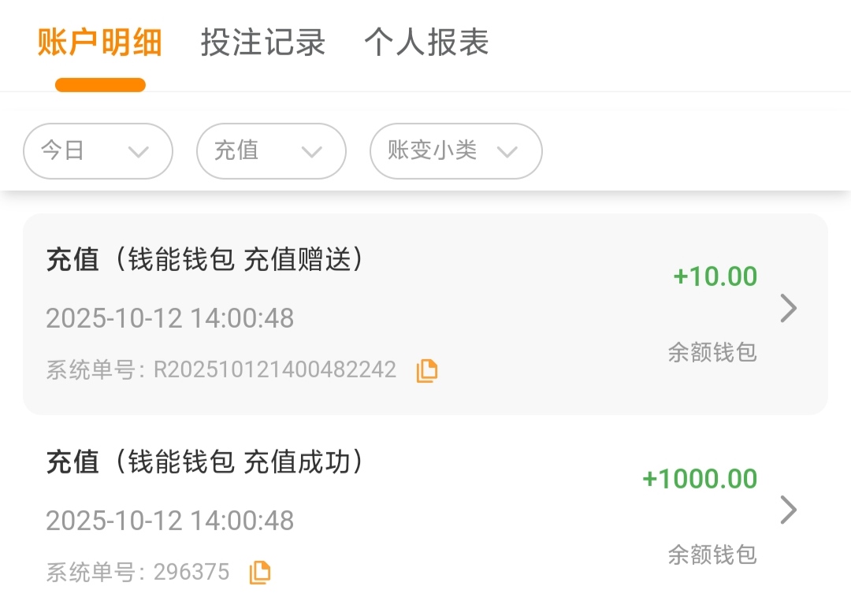Copy order number R202510121400482242

[427, 370]
